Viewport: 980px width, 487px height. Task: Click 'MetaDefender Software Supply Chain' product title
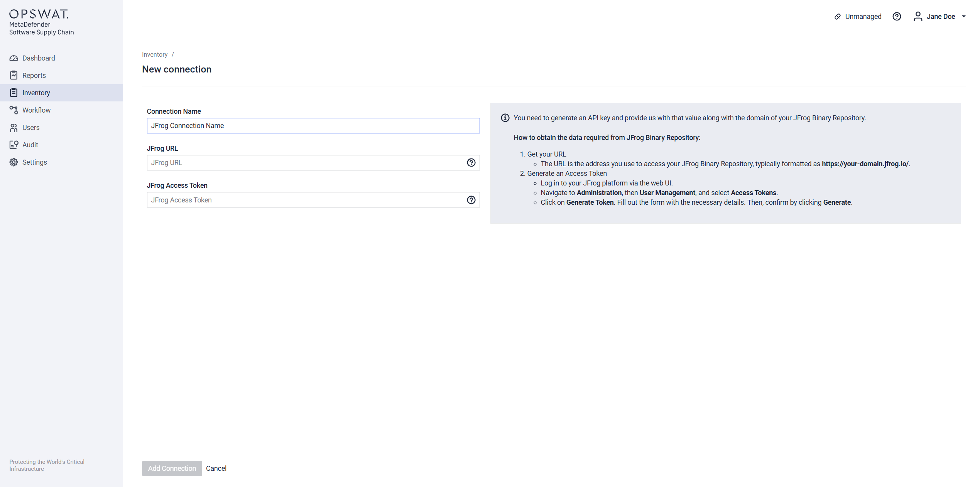(x=42, y=29)
